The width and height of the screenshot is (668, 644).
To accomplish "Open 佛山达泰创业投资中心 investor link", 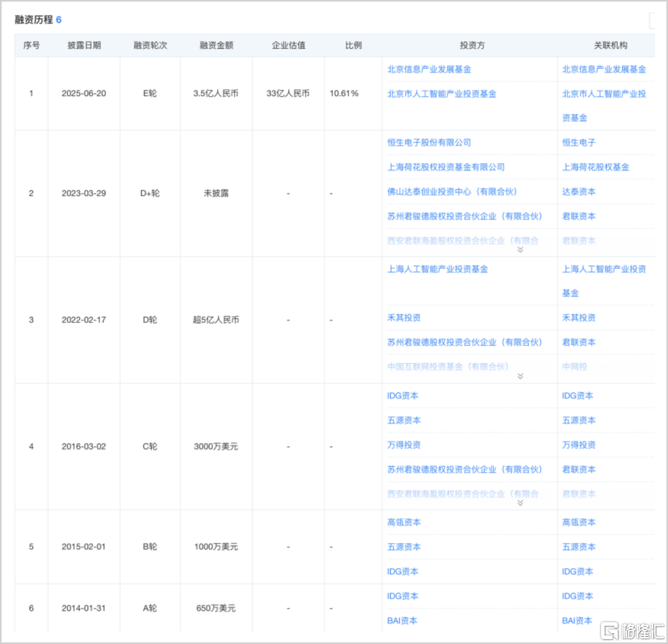I will [x=452, y=192].
